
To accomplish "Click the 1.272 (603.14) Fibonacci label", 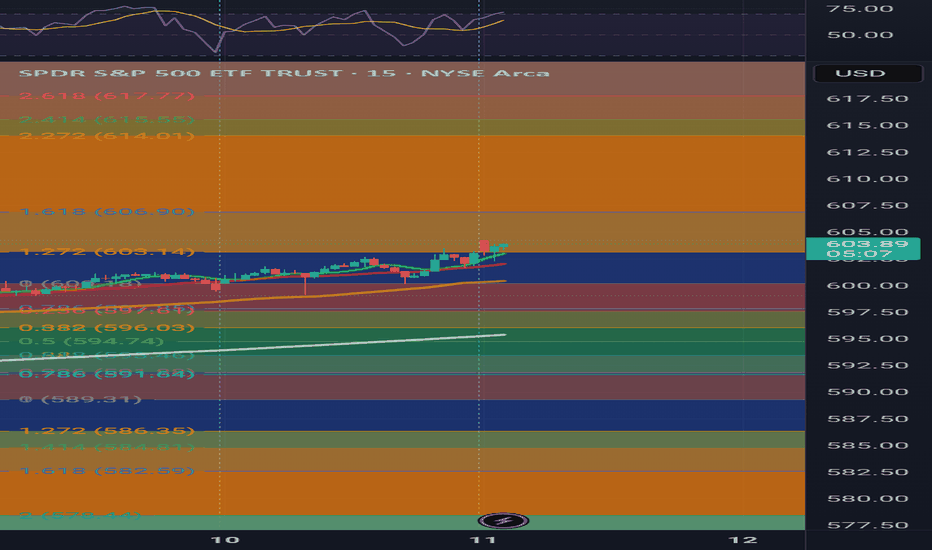I will pos(107,252).
